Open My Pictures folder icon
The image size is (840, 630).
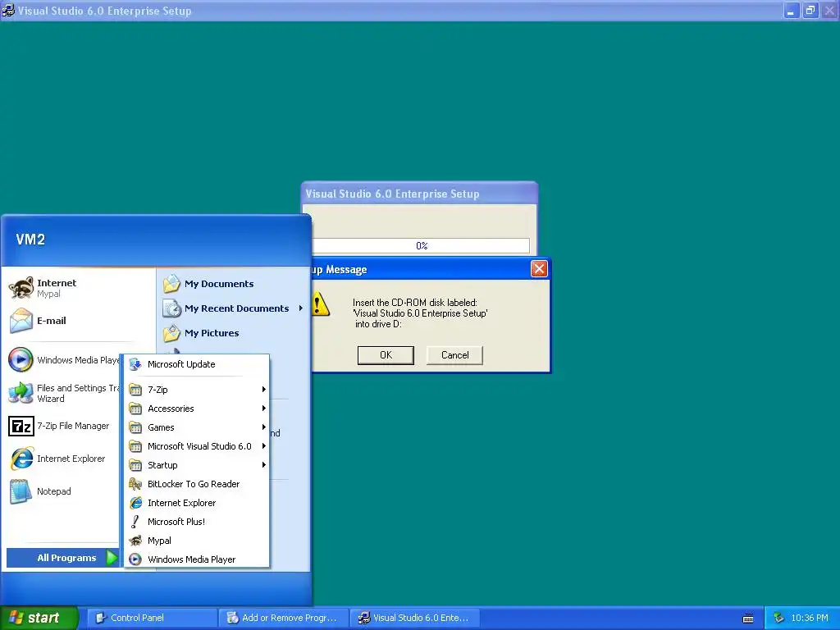(172, 333)
